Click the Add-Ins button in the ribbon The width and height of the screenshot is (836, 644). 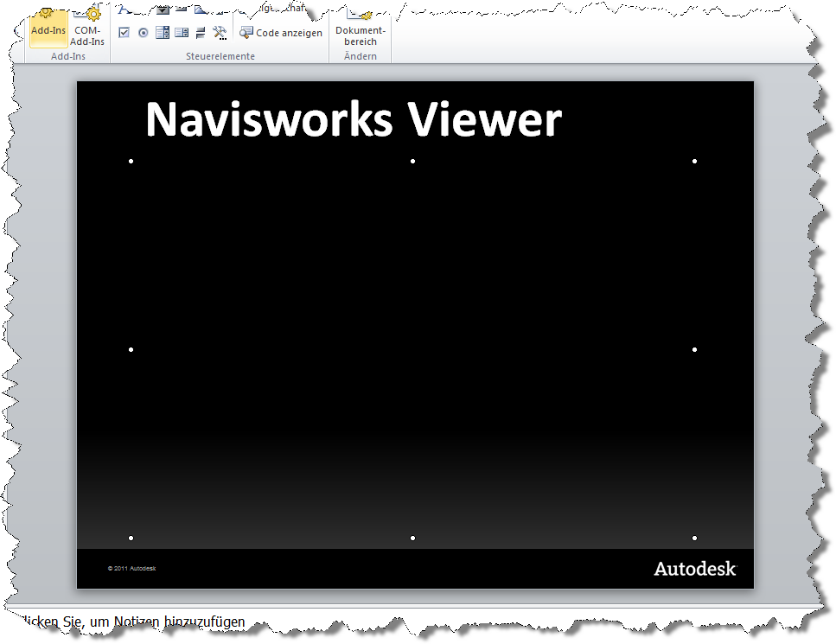pos(48,29)
